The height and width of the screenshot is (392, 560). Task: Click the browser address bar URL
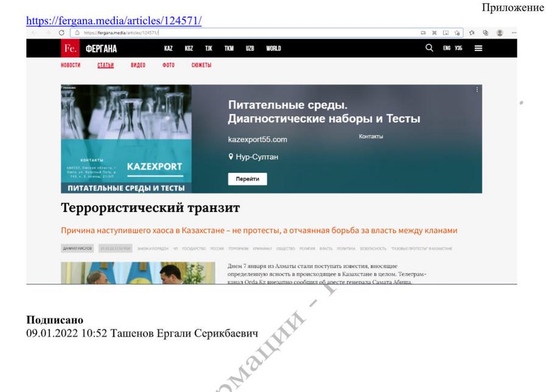[x=121, y=32]
